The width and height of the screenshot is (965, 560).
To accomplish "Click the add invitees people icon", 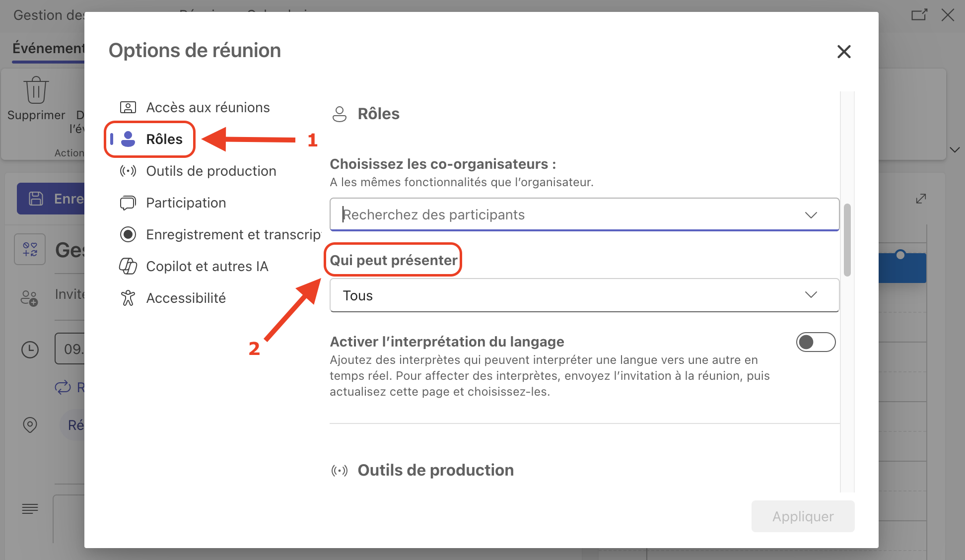I will click(29, 298).
